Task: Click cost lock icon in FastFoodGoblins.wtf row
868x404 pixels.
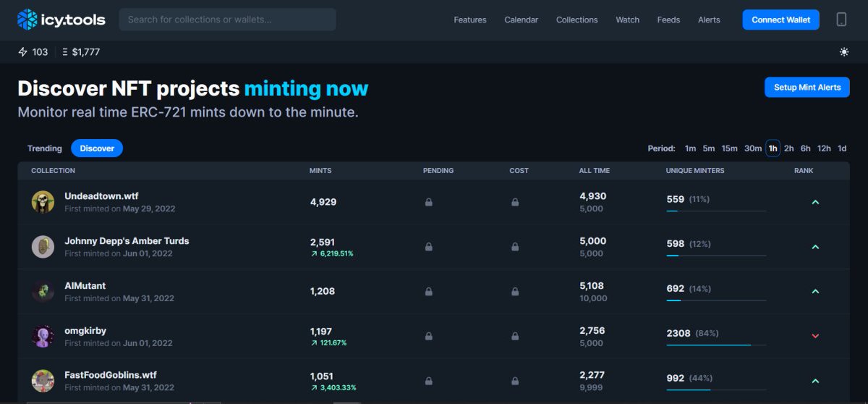Action: [515, 382]
